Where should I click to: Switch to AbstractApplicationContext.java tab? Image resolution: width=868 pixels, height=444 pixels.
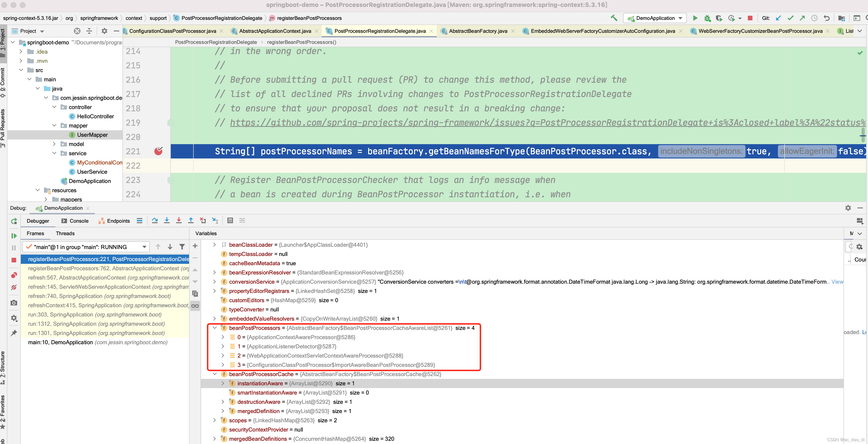(x=275, y=31)
